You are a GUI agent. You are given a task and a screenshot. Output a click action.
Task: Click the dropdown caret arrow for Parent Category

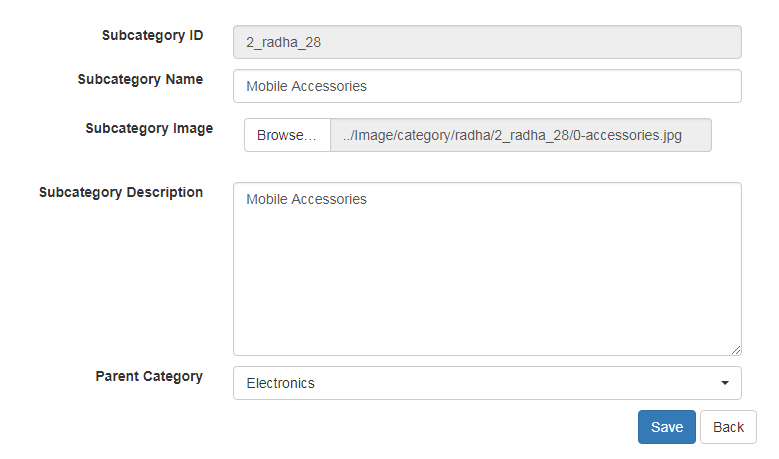coord(724,383)
